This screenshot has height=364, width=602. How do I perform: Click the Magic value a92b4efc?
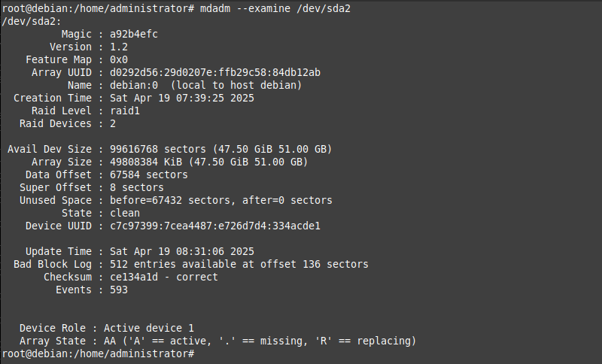pyautogui.click(x=134, y=34)
